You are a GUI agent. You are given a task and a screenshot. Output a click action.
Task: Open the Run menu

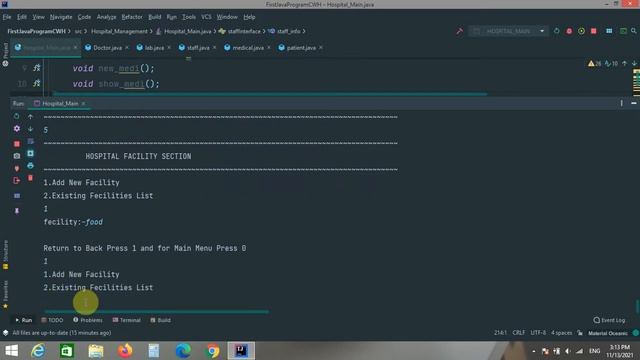pos(171,17)
